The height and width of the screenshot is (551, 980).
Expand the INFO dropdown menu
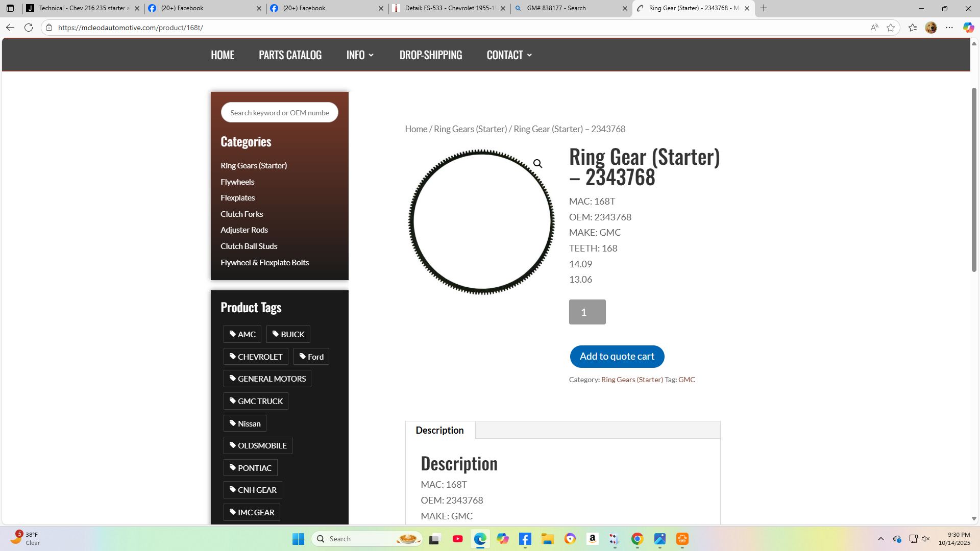point(360,55)
